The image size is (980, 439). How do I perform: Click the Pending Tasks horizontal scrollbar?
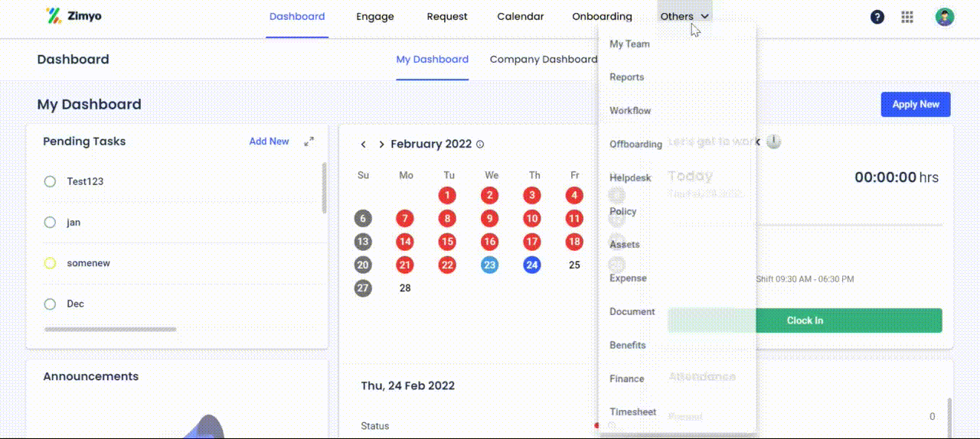(110, 330)
